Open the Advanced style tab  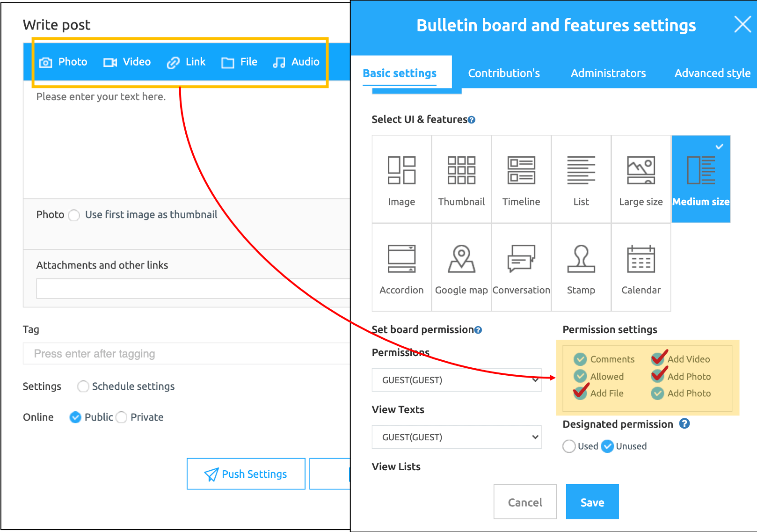tap(712, 73)
